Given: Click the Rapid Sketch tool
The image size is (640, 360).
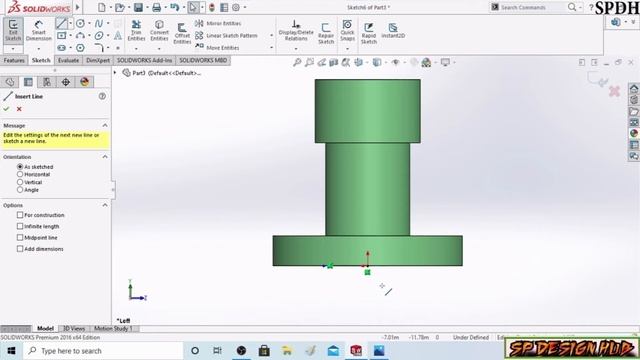Looking at the screenshot, I should 369,33.
